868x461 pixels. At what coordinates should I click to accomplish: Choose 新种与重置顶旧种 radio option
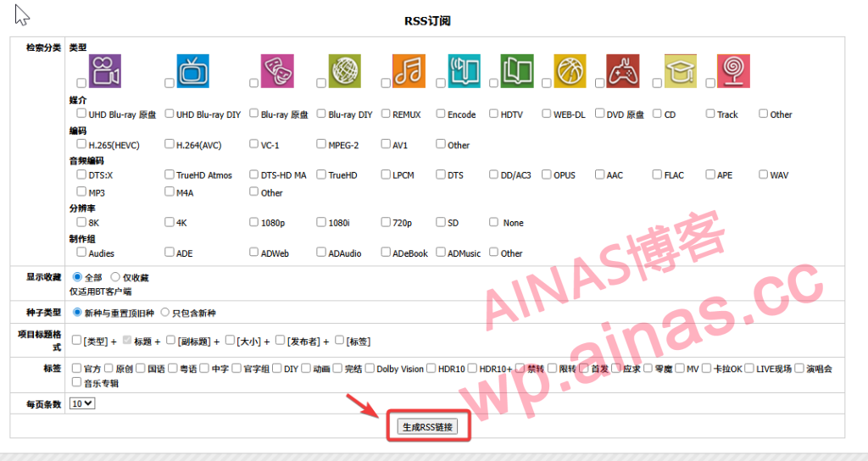tap(77, 312)
